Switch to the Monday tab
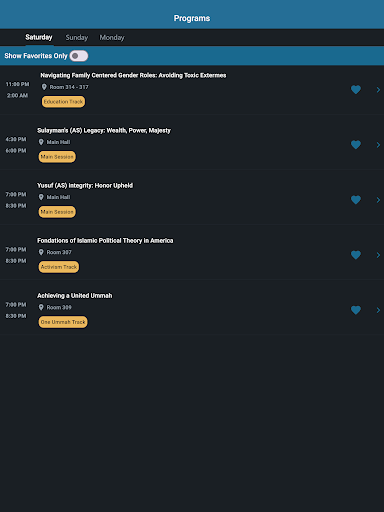Viewport: 384px width, 512px height. coord(112,37)
